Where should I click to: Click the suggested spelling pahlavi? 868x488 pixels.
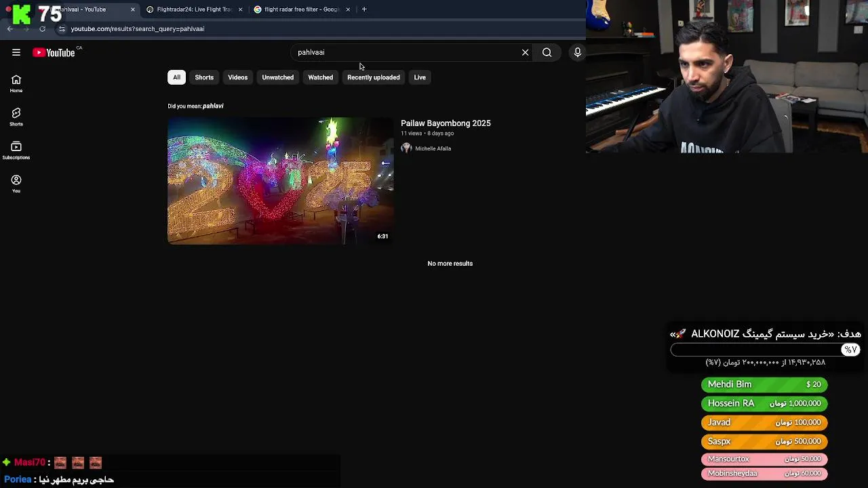(213, 106)
